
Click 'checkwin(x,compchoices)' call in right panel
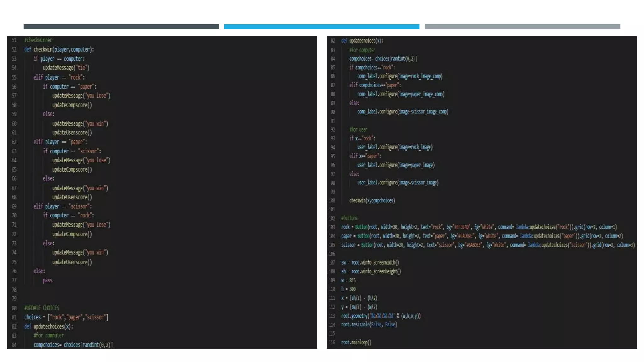pyautogui.click(x=372, y=200)
